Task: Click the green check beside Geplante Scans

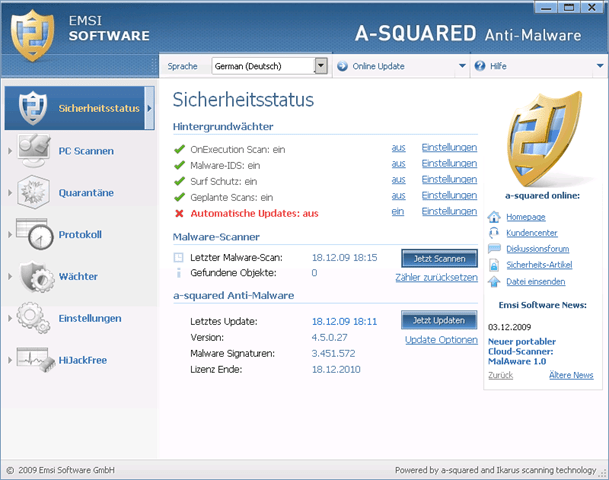Action: pos(179,197)
